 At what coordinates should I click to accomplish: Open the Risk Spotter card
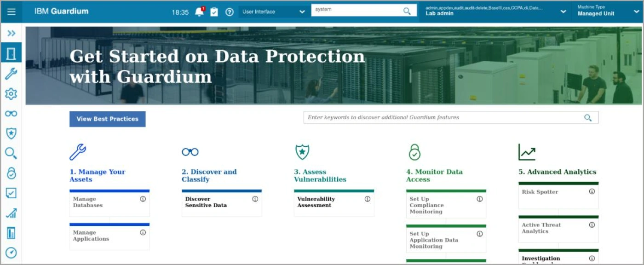pyautogui.click(x=558, y=196)
